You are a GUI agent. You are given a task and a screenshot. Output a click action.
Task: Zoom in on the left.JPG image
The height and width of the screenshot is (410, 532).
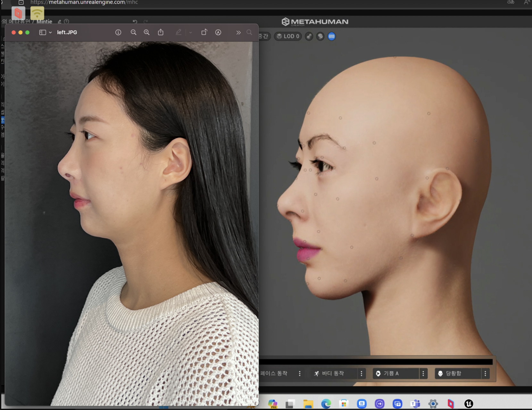(146, 32)
